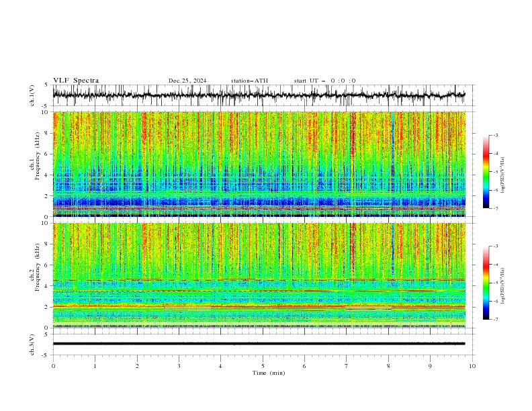Click time axis tick label '10'
532x411 pixels.
(x=472, y=366)
